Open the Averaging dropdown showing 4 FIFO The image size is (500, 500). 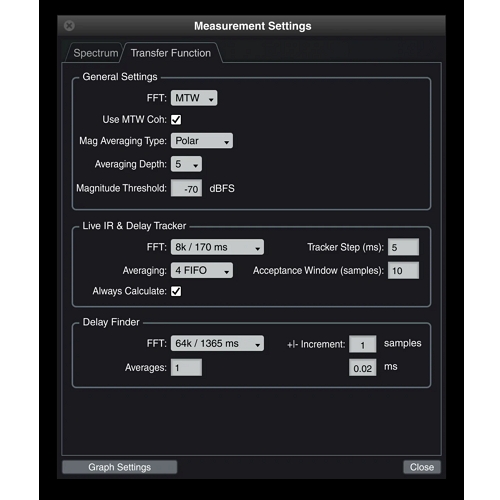pos(202,270)
